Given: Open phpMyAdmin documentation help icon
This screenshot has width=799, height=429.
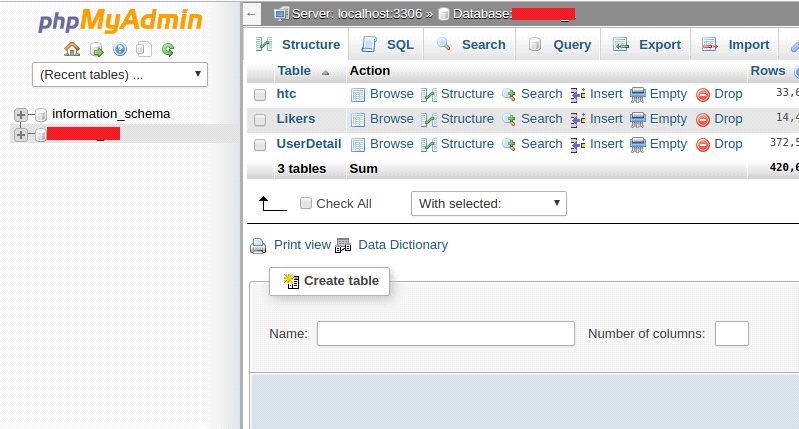Looking at the screenshot, I should (120, 49).
